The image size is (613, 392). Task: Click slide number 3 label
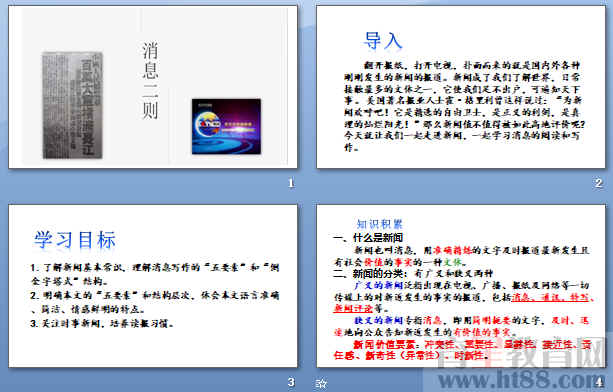pyautogui.click(x=291, y=382)
